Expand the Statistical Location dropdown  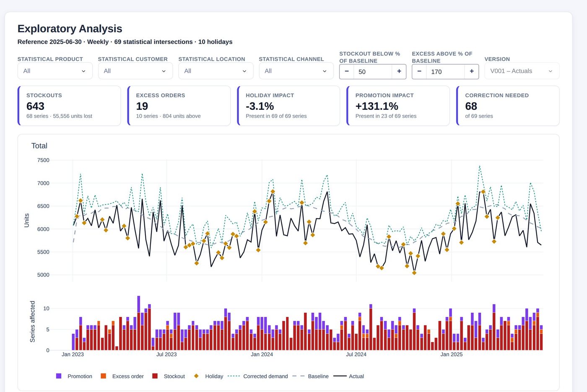pos(216,71)
